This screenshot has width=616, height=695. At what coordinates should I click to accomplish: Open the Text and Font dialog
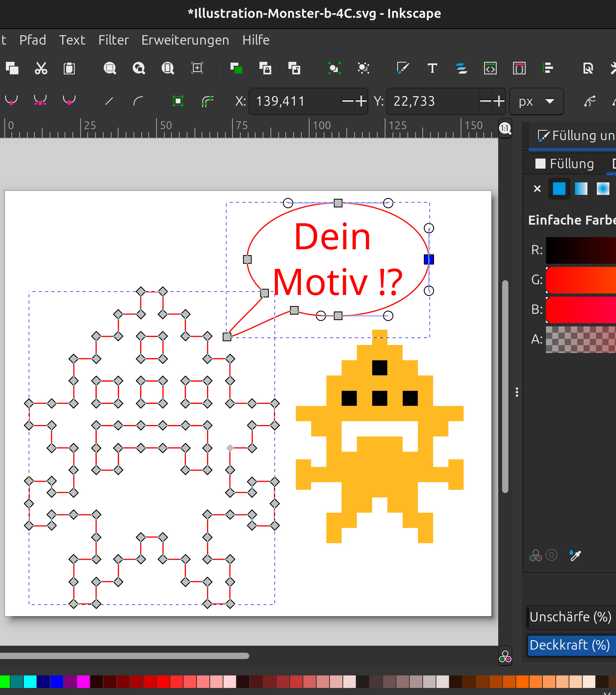[x=432, y=68]
